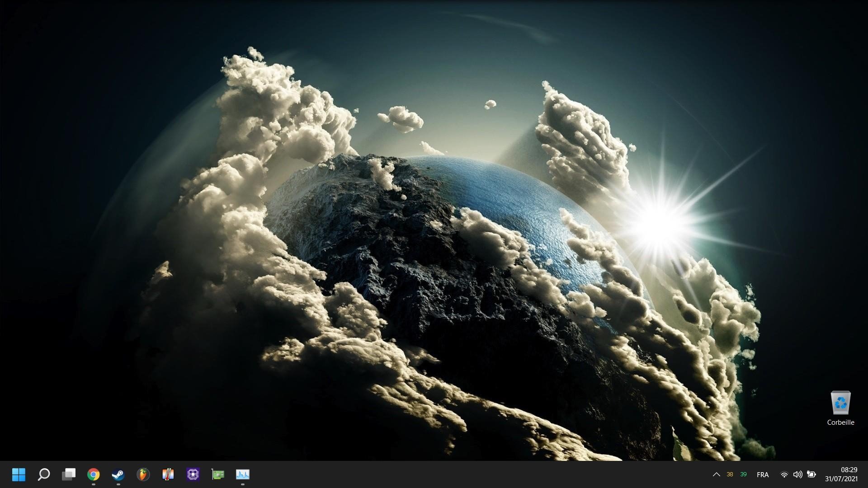Launch the purple CPU chip app
The image size is (868, 488).
(193, 474)
